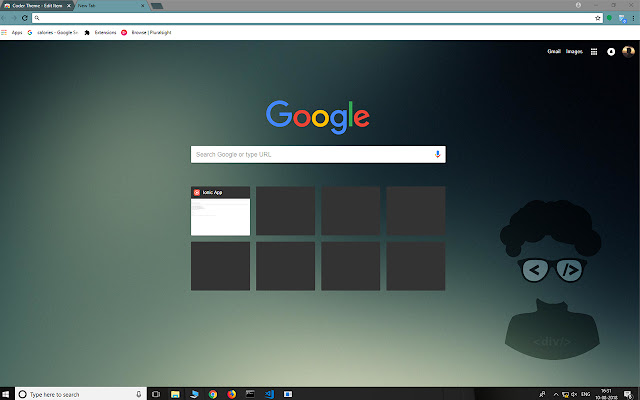The image size is (640, 400).
Task: Open the Chrome profile icon in the title bar
Action: pyautogui.click(x=578, y=5)
